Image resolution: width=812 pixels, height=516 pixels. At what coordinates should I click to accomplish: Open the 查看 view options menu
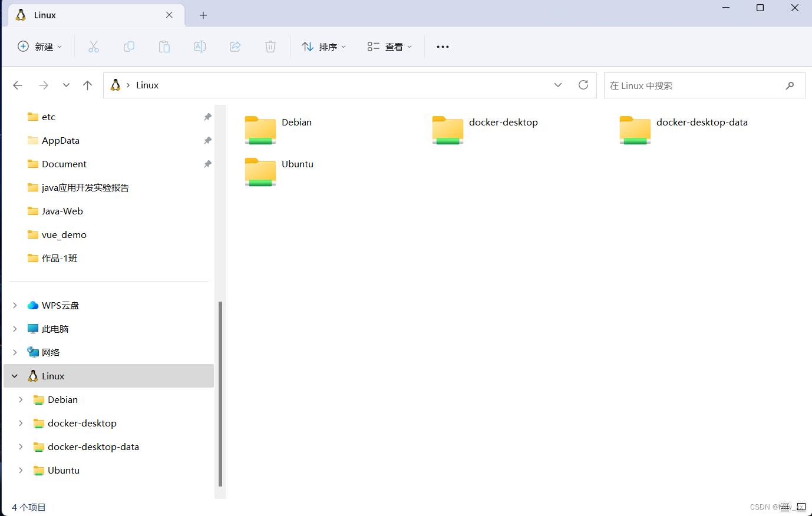pyautogui.click(x=389, y=47)
